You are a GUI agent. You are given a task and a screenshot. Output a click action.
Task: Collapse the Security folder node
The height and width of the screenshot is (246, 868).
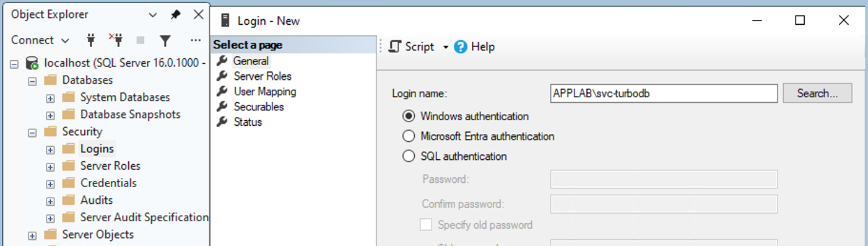(32, 132)
